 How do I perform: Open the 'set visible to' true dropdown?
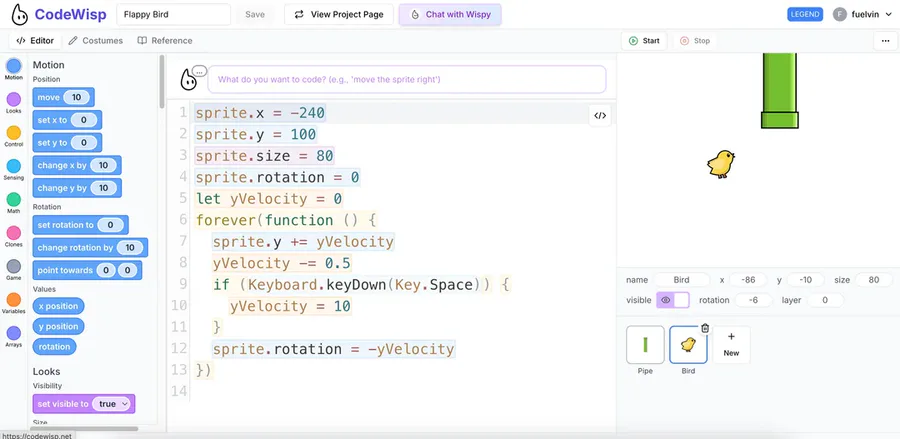(113, 404)
